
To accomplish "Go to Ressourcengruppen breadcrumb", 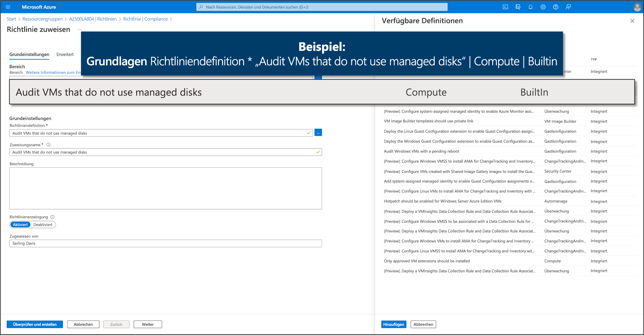I will point(43,19).
